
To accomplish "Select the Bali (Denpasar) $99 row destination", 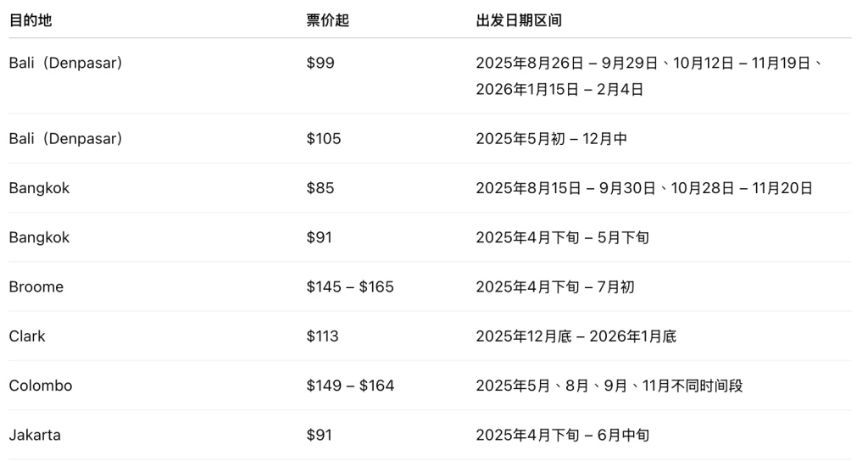I will 66,63.
